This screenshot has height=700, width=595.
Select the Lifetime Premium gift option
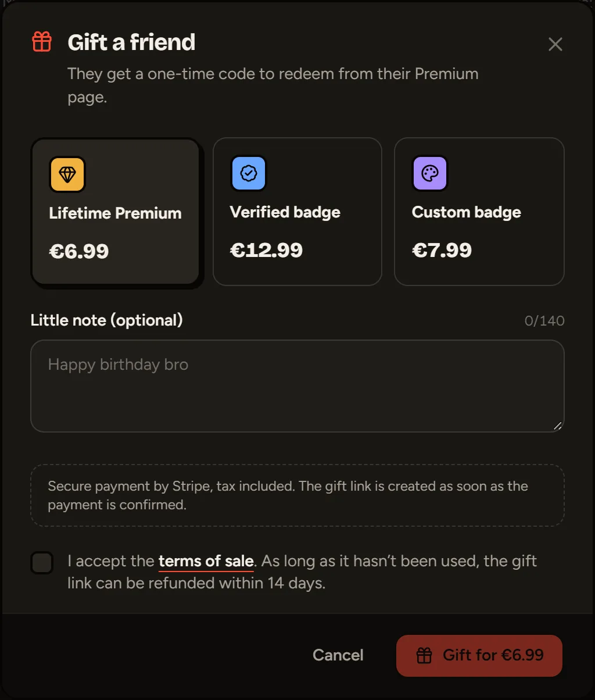point(115,212)
